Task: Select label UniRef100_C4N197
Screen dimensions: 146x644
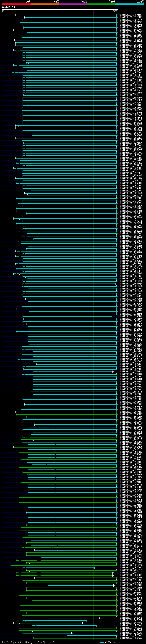Action: [131, 319]
